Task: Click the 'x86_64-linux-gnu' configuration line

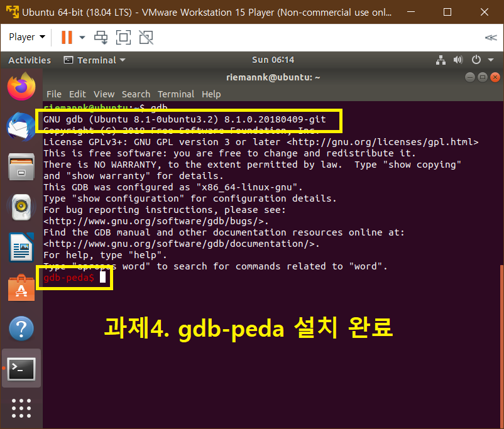Action: click(173, 187)
